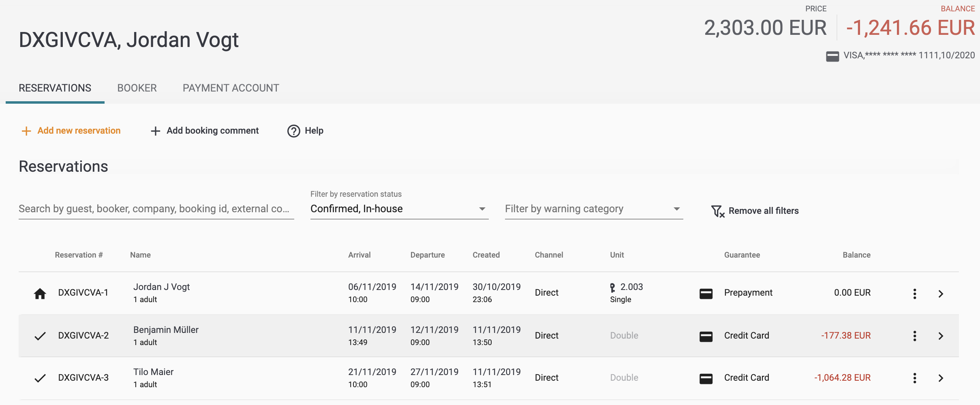Focus the reservation search input field
Screen dimensions: 980x405
click(x=156, y=209)
